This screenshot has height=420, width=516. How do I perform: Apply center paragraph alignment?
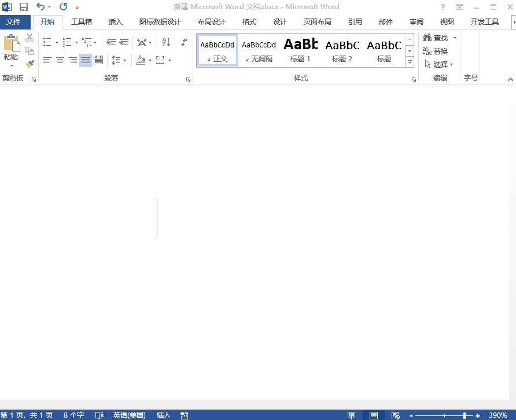tap(60, 60)
